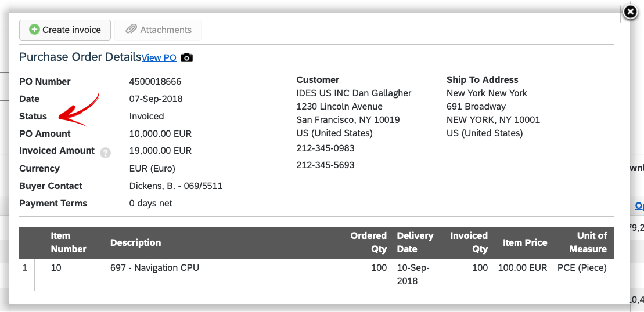Click the camera icon beside View PO

tap(186, 58)
